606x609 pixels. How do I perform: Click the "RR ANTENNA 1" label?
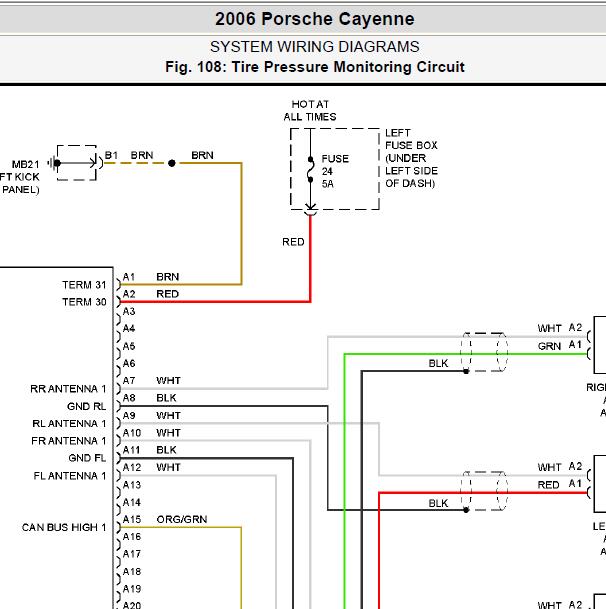pyautogui.click(x=68, y=389)
